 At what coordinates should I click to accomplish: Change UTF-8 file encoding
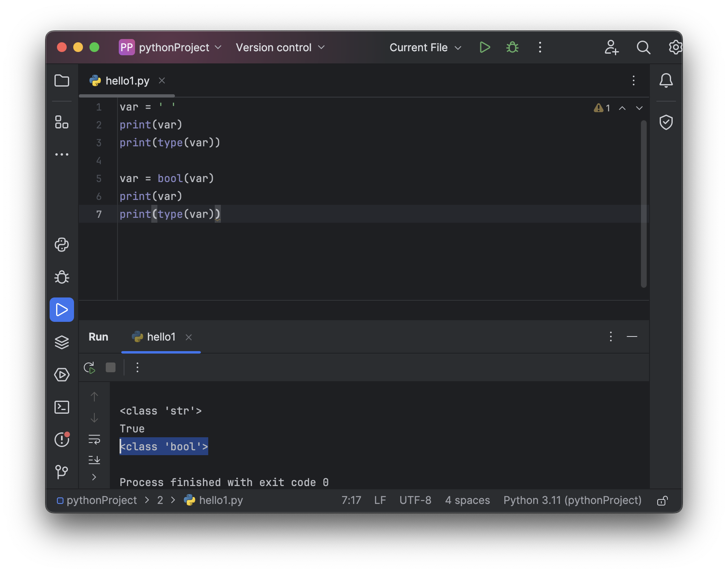(x=415, y=500)
